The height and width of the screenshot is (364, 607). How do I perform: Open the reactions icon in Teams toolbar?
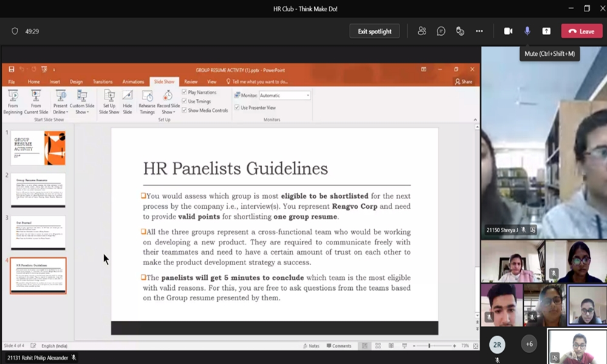[x=460, y=32]
